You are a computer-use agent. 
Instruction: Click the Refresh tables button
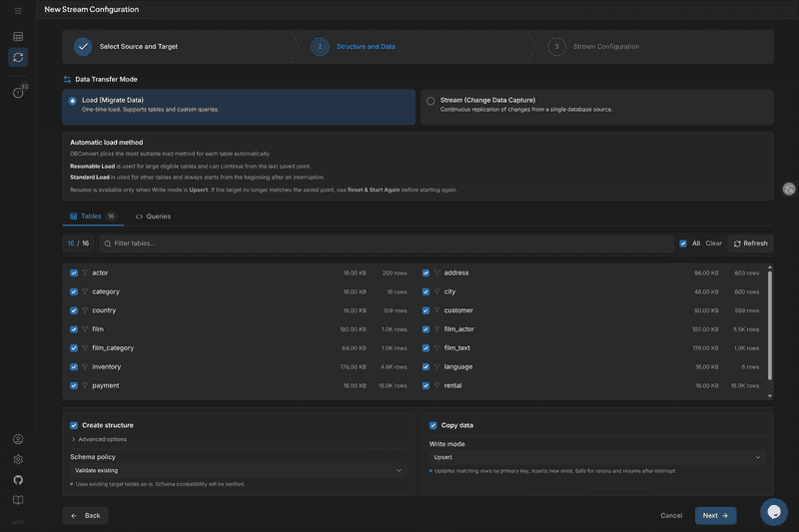click(x=750, y=244)
